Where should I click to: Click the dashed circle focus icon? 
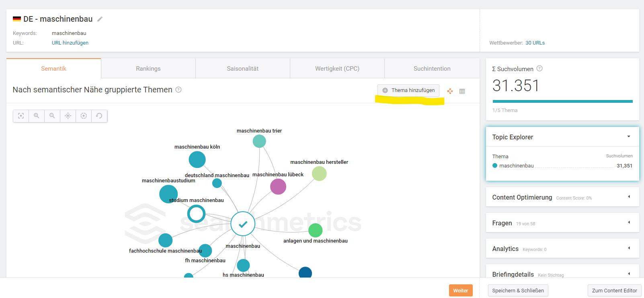pyautogui.click(x=84, y=116)
